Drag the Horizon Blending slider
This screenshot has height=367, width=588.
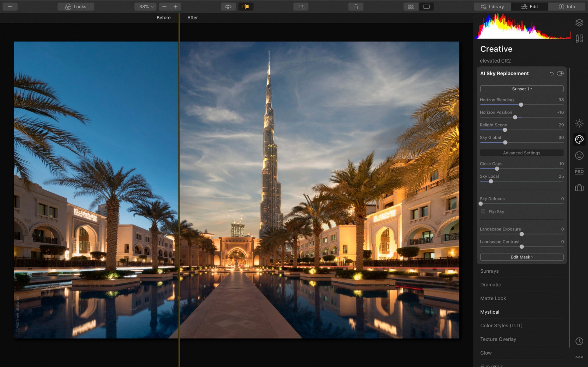[x=520, y=105]
